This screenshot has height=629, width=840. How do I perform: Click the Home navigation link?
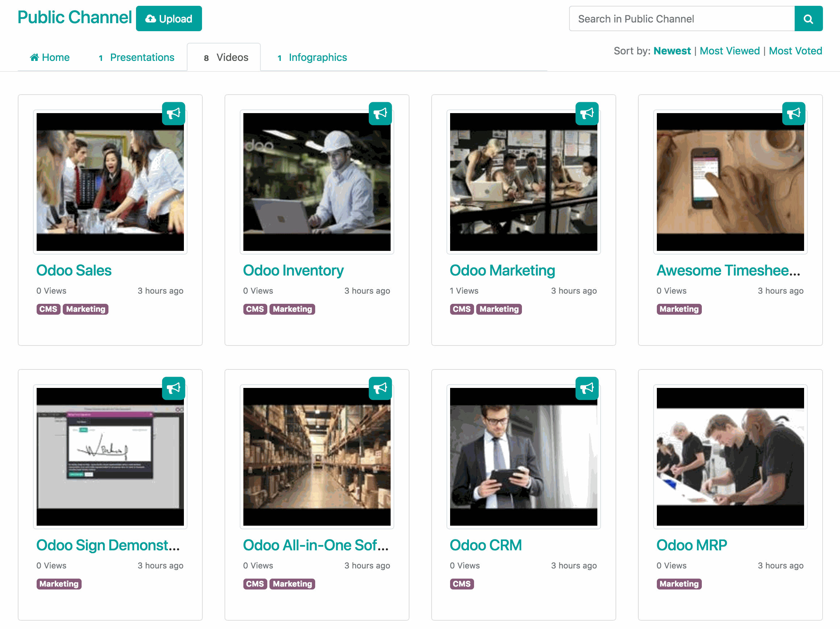point(50,58)
